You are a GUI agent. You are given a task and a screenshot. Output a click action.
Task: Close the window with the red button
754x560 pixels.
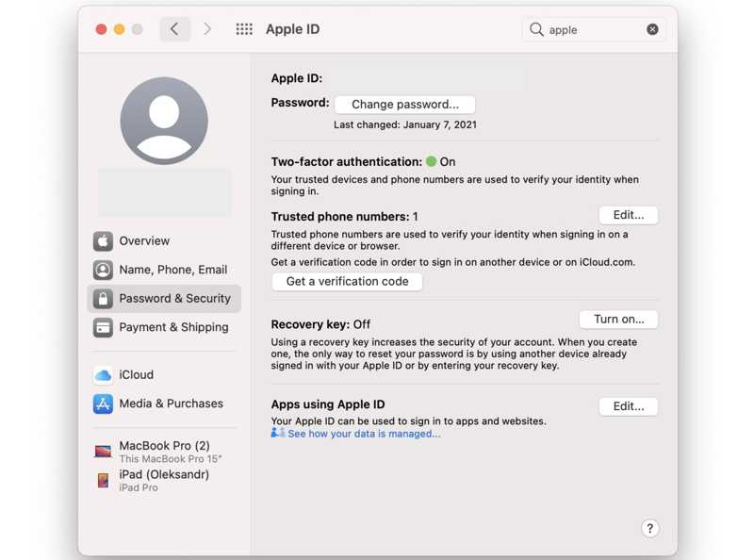click(101, 29)
